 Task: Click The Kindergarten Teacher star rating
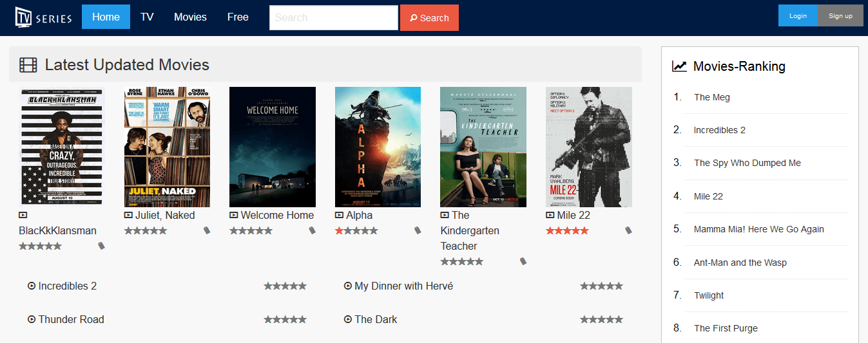point(462,261)
